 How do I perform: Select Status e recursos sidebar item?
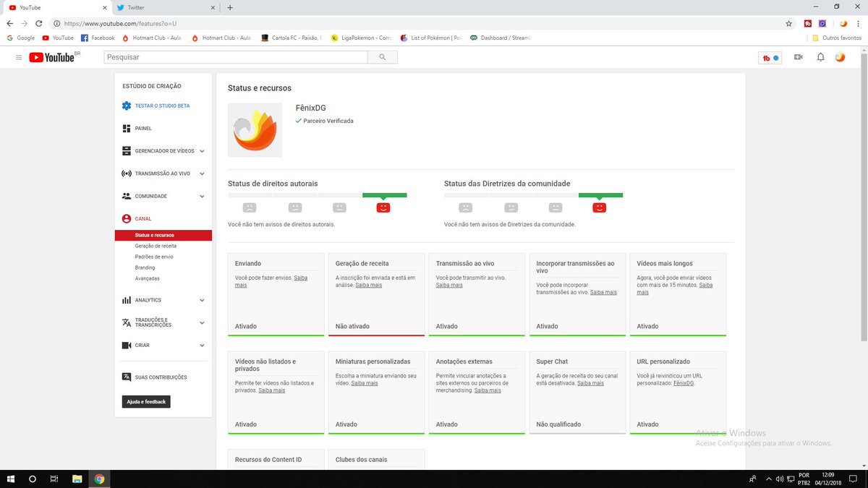click(x=163, y=235)
